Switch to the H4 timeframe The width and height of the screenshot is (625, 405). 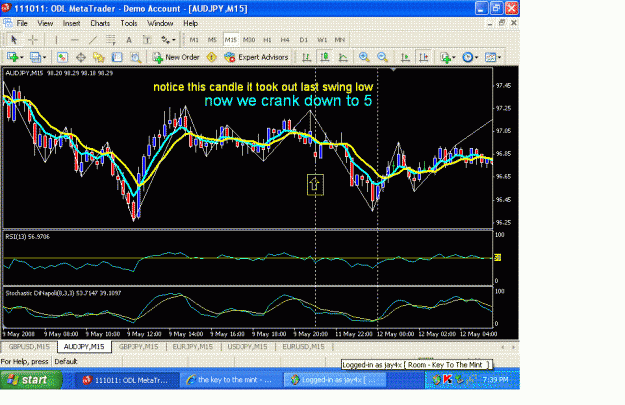[x=285, y=40]
